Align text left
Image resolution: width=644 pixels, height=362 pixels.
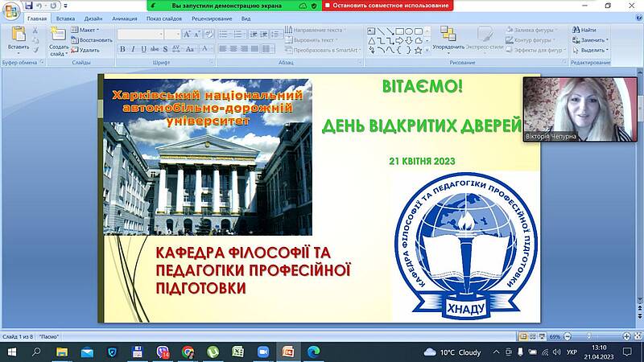pos(223,49)
